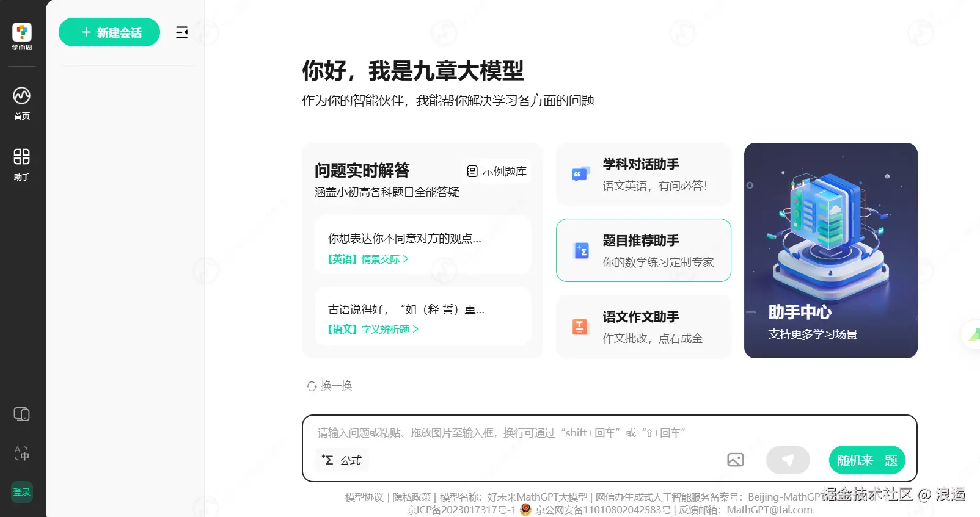Image resolution: width=980 pixels, height=517 pixels.
Task: Upload an image with picture icon
Action: tap(736, 460)
